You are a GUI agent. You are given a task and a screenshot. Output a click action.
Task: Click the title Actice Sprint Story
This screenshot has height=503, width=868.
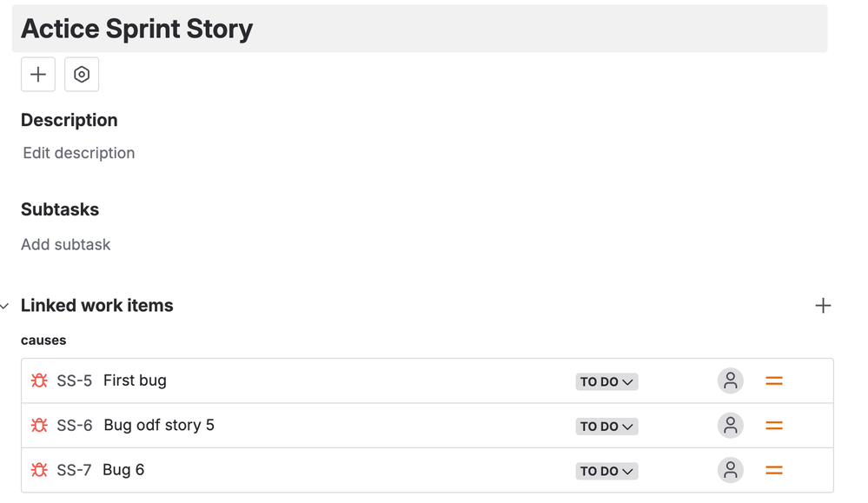click(x=136, y=29)
